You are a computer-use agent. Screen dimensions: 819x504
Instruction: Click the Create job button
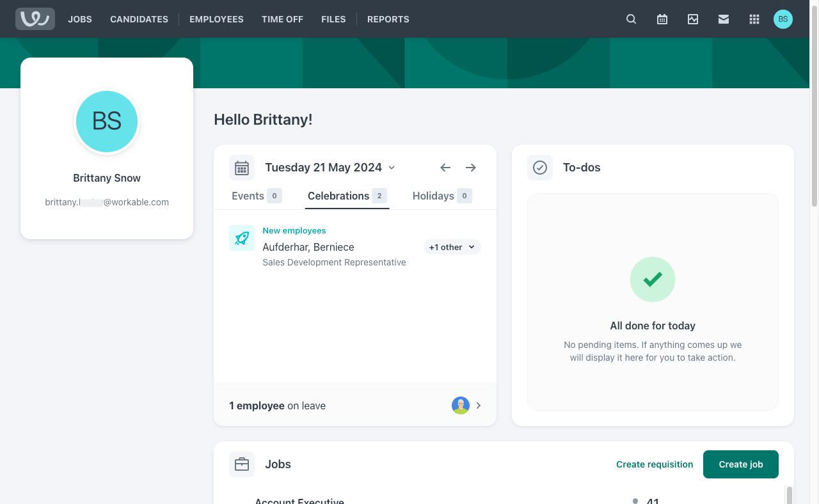tap(740, 464)
